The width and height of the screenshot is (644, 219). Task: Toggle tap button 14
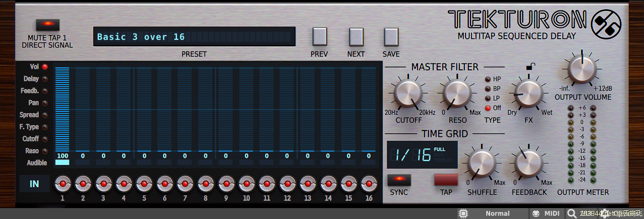pyautogui.click(x=328, y=184)
